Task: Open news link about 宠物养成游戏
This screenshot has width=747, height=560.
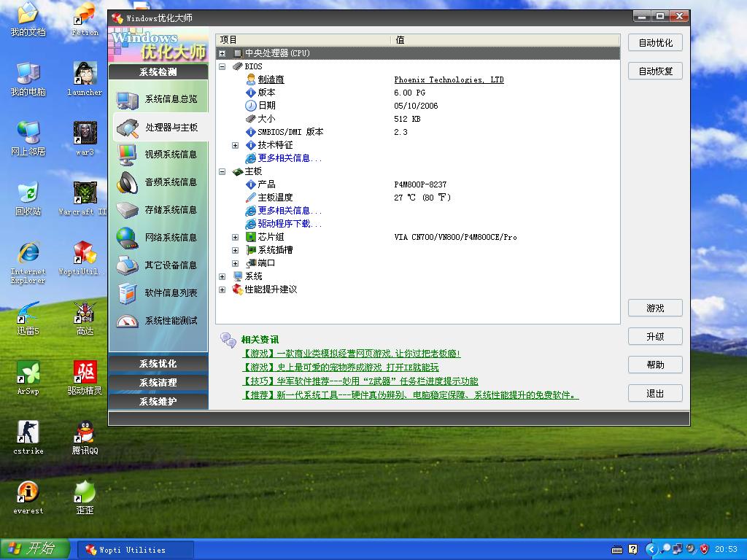Action: [340, 367]
